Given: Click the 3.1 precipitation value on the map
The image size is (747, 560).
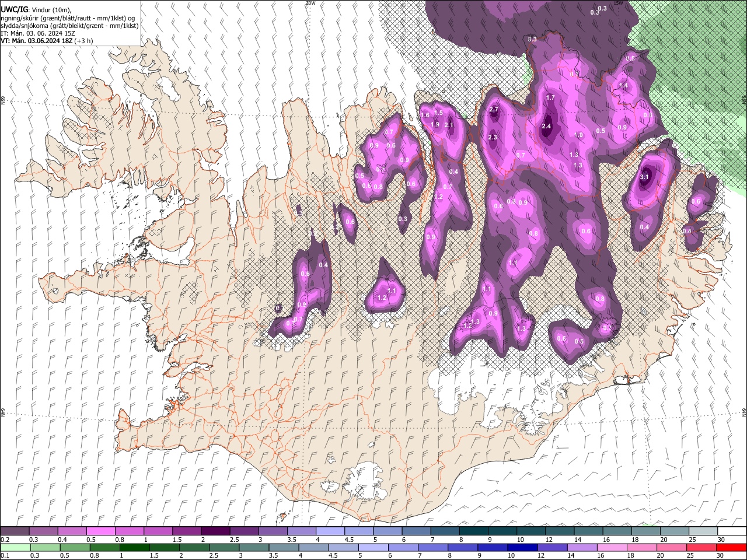Looking at the screenshot, I should [645, 177].
